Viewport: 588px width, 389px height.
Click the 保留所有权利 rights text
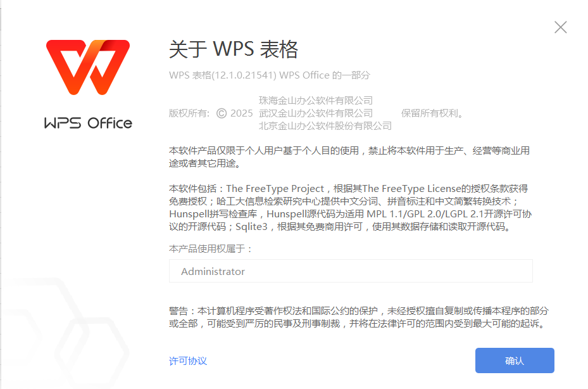point(433,113)
